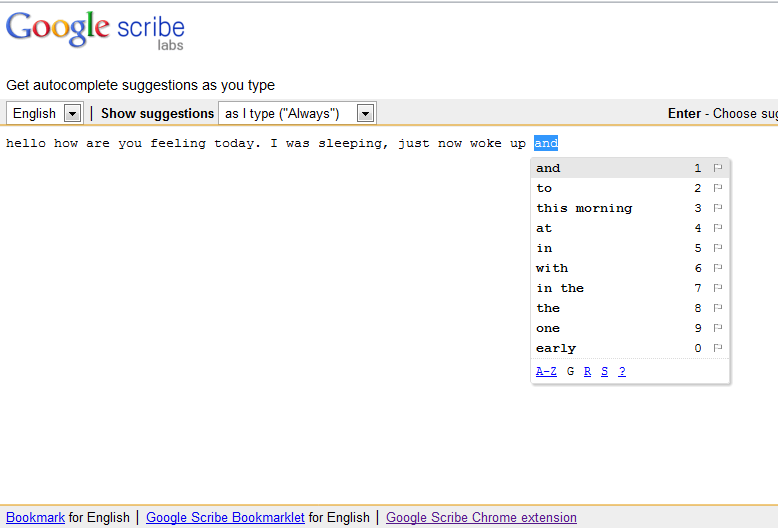The height and width of the screenshot is (528, 778).
Task: Choose suggestion "at" from the list
Action: pos(630,228)
